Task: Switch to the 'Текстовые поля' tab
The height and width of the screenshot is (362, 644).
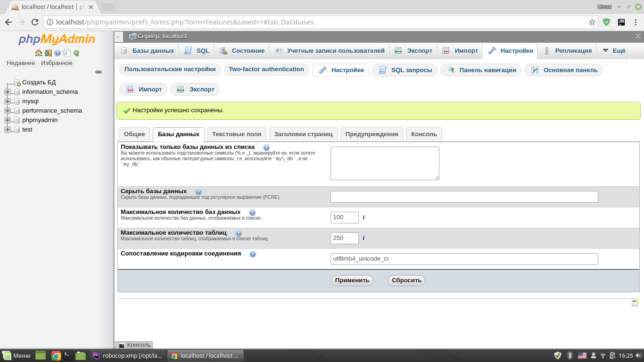Action: point(237,134)
